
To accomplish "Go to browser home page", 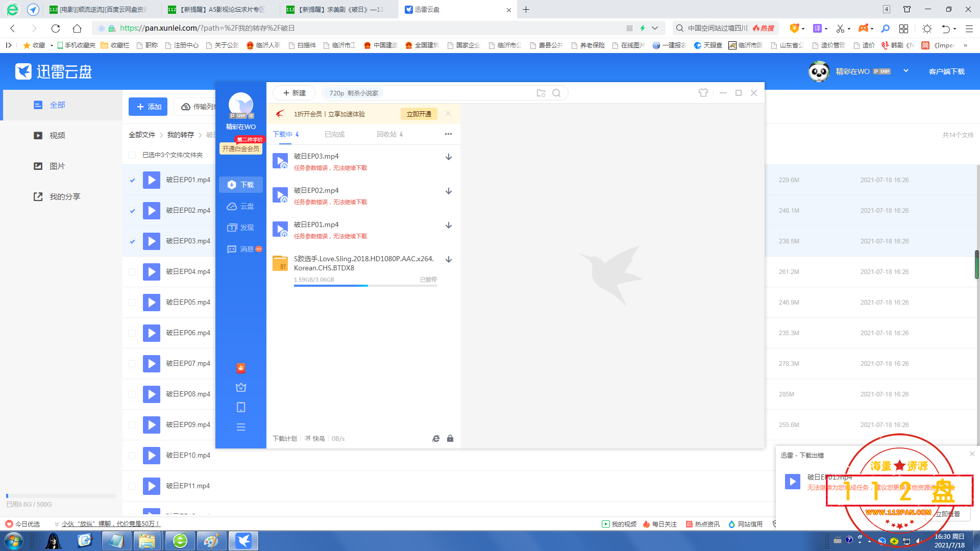I will pos(77,28).
